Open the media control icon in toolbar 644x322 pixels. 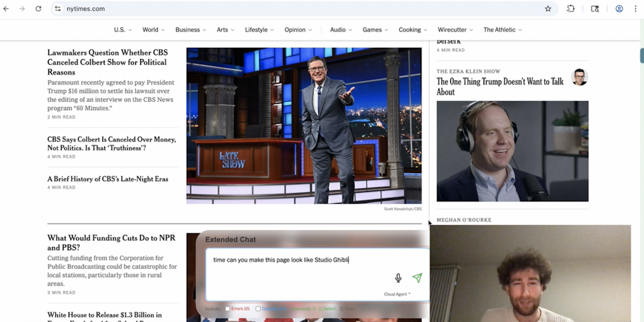pos(595,9)
